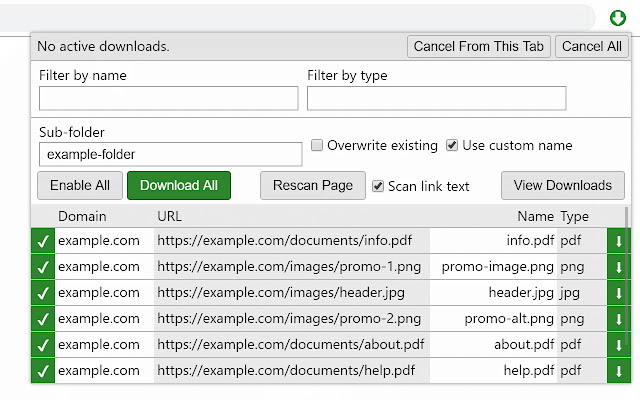Screen dimensions: 640x400
Task: Download info.pdf using its arrow icon
Action: (x=618, y=241)
